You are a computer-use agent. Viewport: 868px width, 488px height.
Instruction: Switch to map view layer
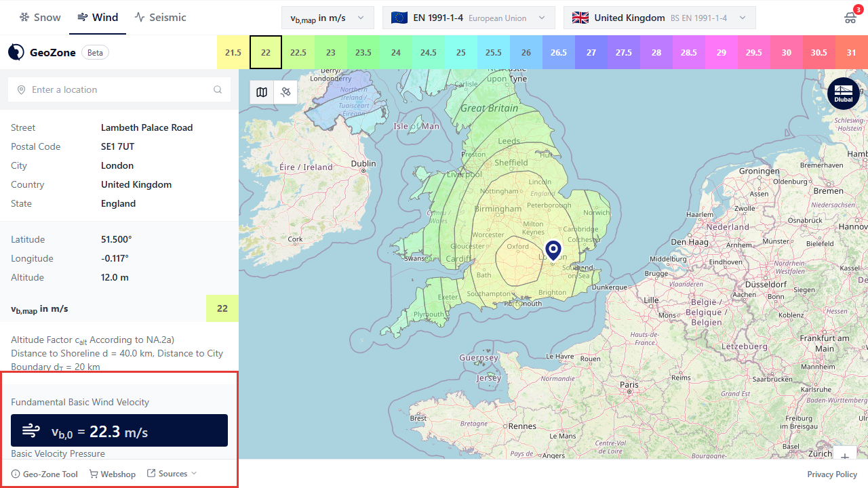click(262, 92)
